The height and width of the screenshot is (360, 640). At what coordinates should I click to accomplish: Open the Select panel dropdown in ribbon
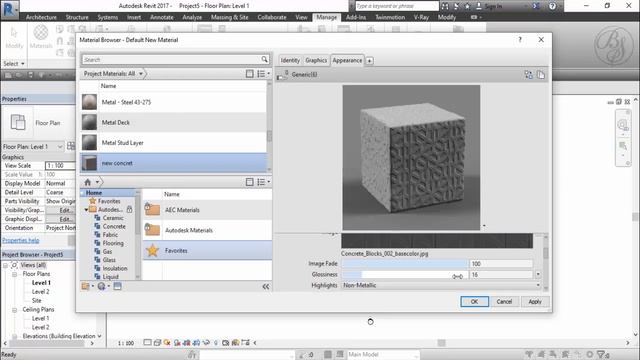(x=22, y=64)
